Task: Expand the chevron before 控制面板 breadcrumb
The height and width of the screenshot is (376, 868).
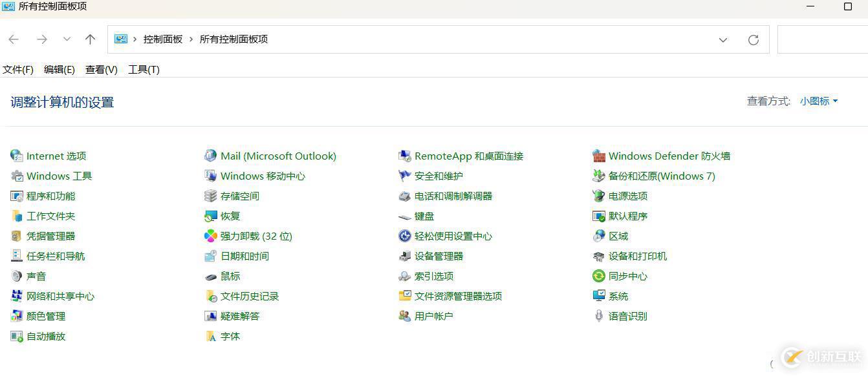Action: [135, 39]
